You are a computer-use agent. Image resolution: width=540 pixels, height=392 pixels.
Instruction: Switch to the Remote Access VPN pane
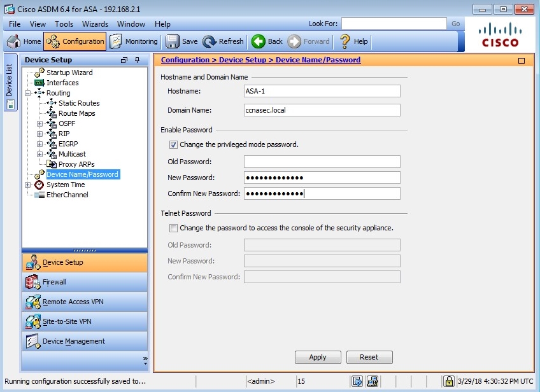(x=85, y=302)
